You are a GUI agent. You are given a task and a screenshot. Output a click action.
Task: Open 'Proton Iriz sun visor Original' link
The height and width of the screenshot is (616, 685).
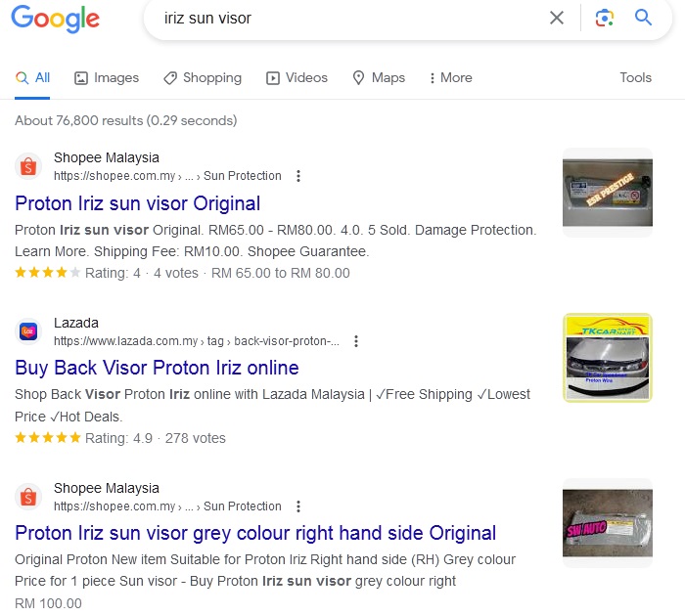click(138, 203)
